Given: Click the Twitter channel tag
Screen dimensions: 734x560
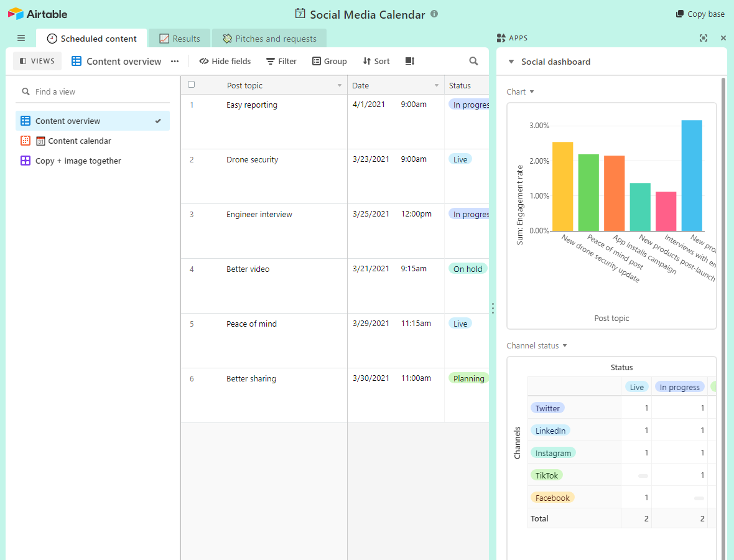Looking at the screenshot, I should pos(547,408).
